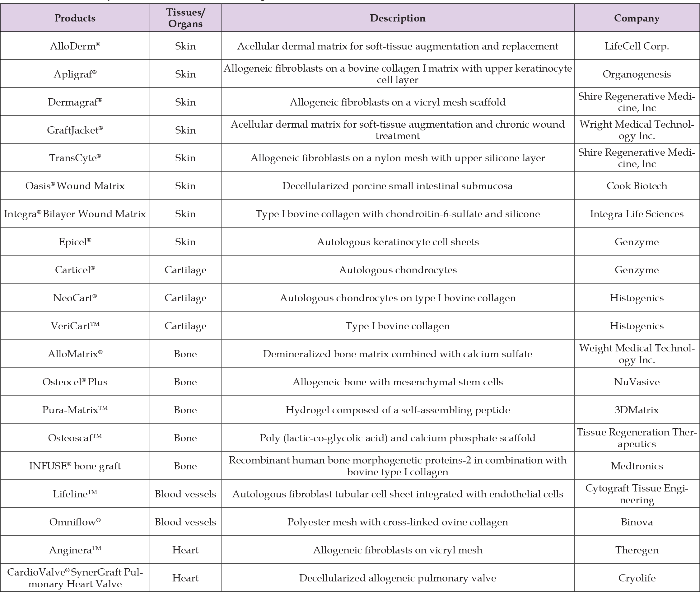Click the Autologous chondrocytes description text

[x=398, y=270]
